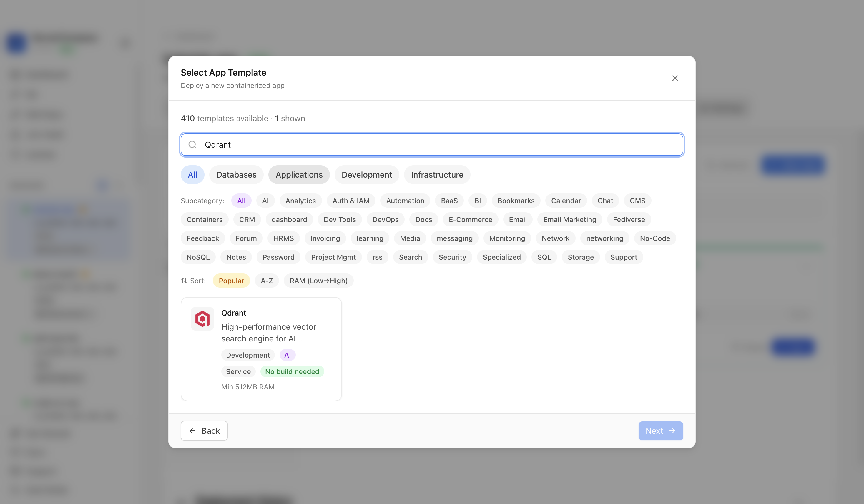Viewport: 864px width, 504px height.
Task: Switch to the Development category
Action: pos(366,175)
